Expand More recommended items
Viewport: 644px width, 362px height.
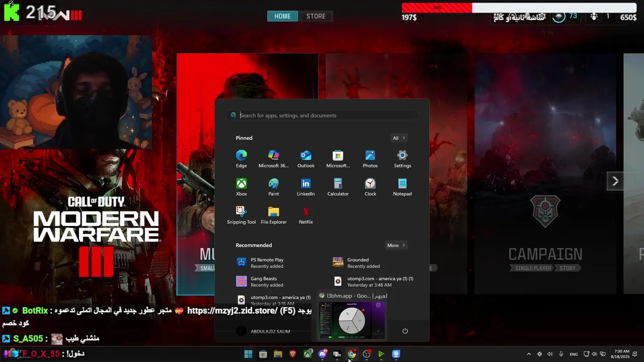[x=396, y=245]
